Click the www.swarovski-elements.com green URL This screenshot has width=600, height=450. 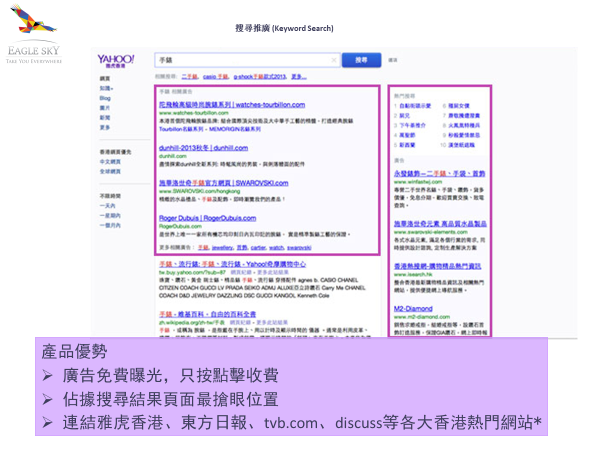point(431,232)
